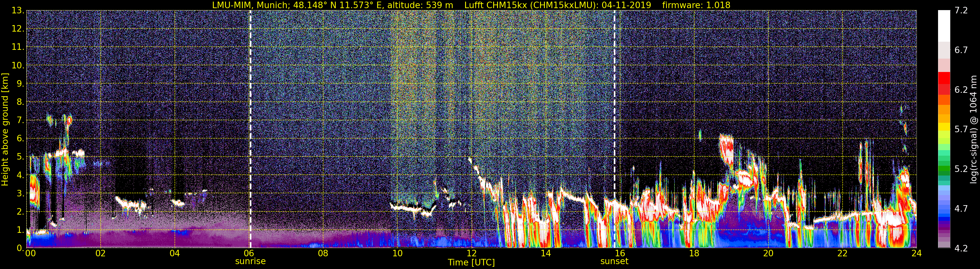The image size is (980, 269).
Task: Click the 'Height above ground [km]' axis label
Action: click(5, 129)
